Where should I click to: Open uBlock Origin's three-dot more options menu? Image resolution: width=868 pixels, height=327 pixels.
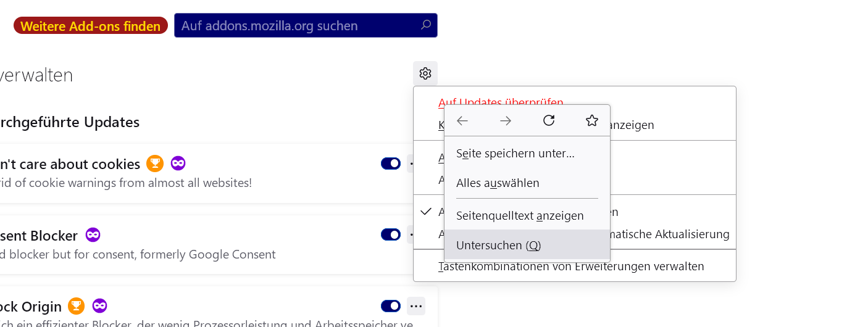pos(415,305)
